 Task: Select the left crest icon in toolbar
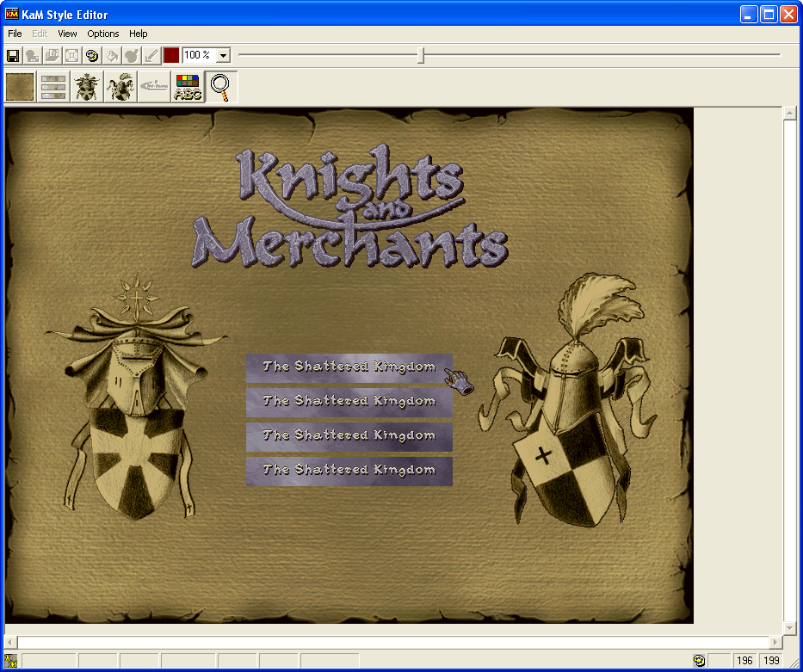87,87
